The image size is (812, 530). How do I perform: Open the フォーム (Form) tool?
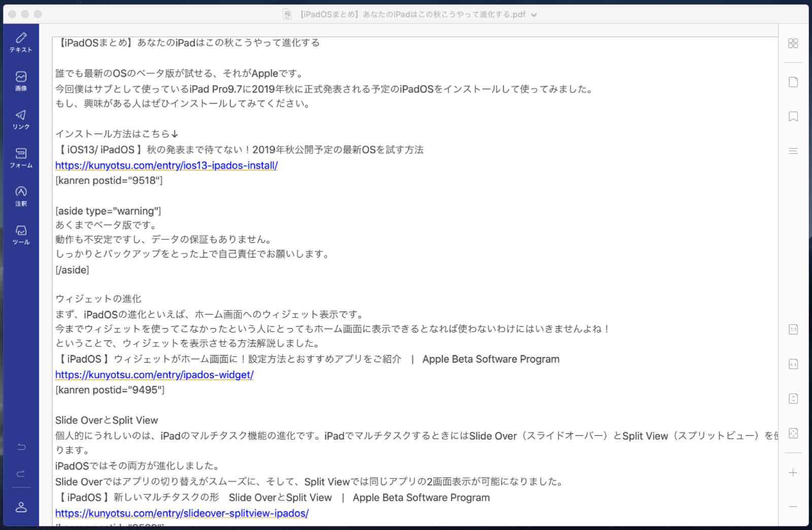click(x=21, y=158)
